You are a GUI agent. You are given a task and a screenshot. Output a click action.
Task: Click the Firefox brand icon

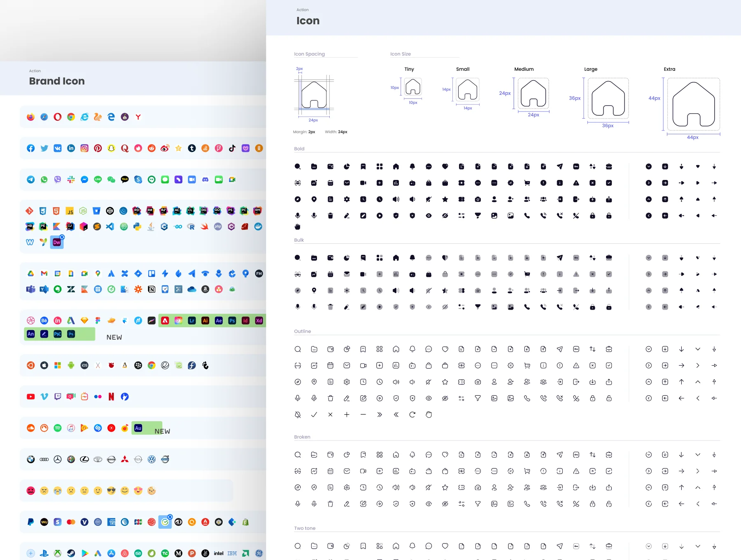(x=31, y=117)
